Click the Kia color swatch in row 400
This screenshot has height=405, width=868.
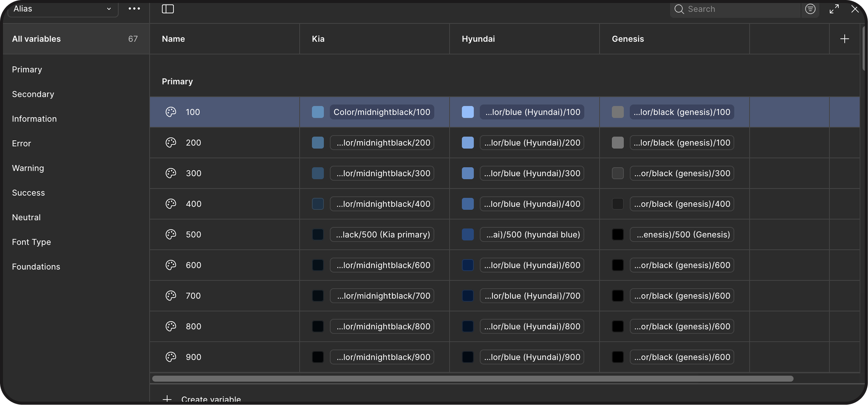click(x=318, y=204)
